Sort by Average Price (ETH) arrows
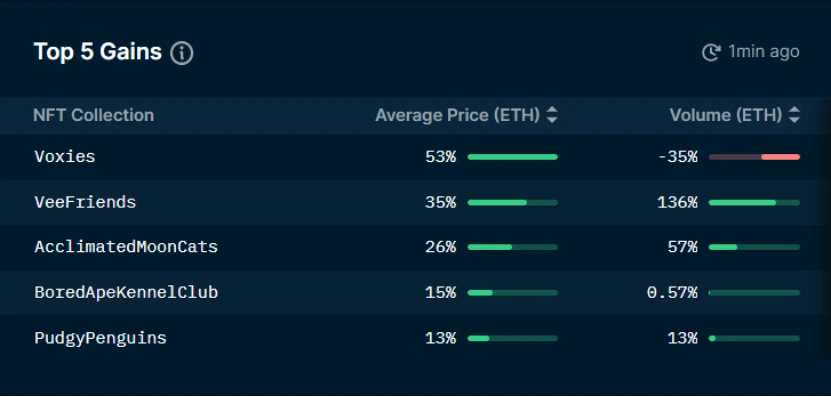The image size is (831, 397). [552, 115]
